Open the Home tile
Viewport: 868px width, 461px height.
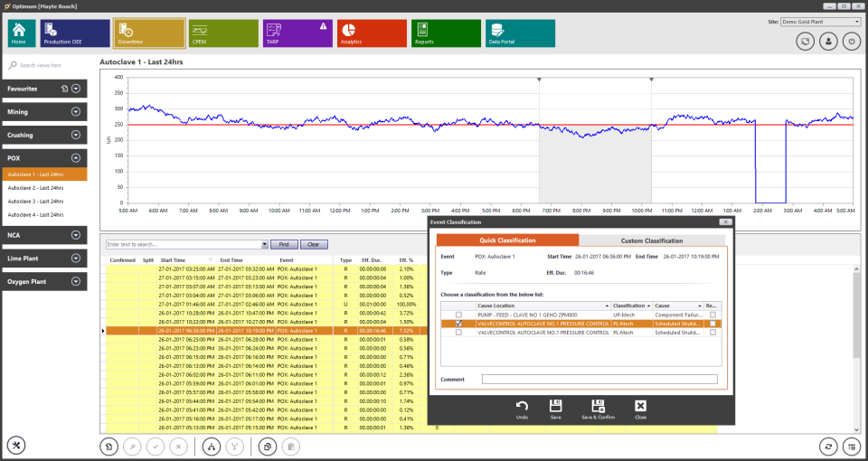coord(22,33)
